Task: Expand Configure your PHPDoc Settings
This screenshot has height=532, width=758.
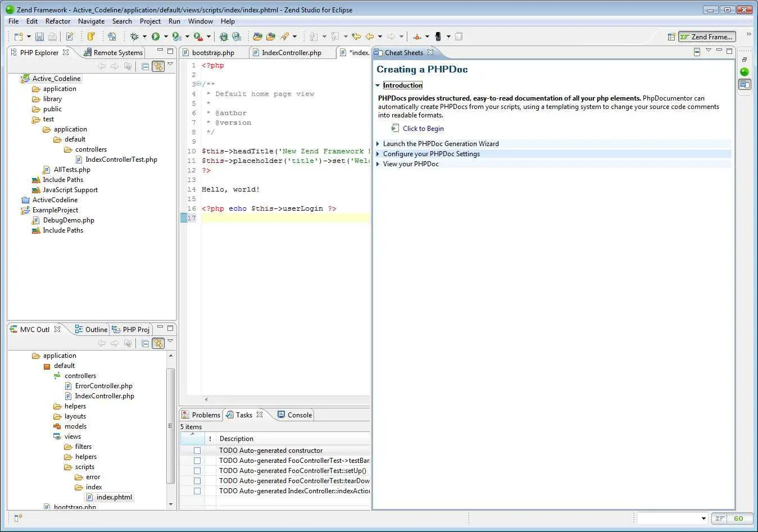Action: (x=378, y=154)
